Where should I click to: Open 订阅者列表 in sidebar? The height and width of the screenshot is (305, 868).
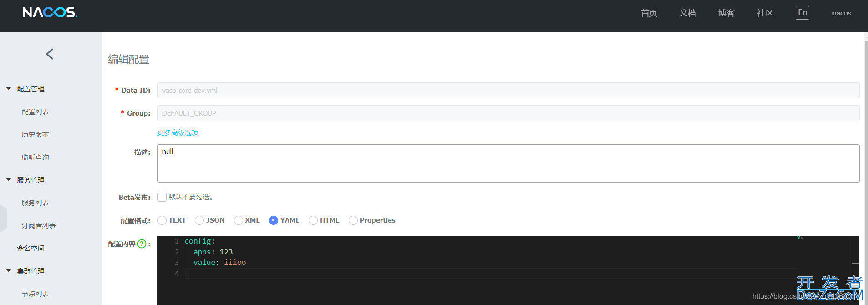click(x=39, y=226)
